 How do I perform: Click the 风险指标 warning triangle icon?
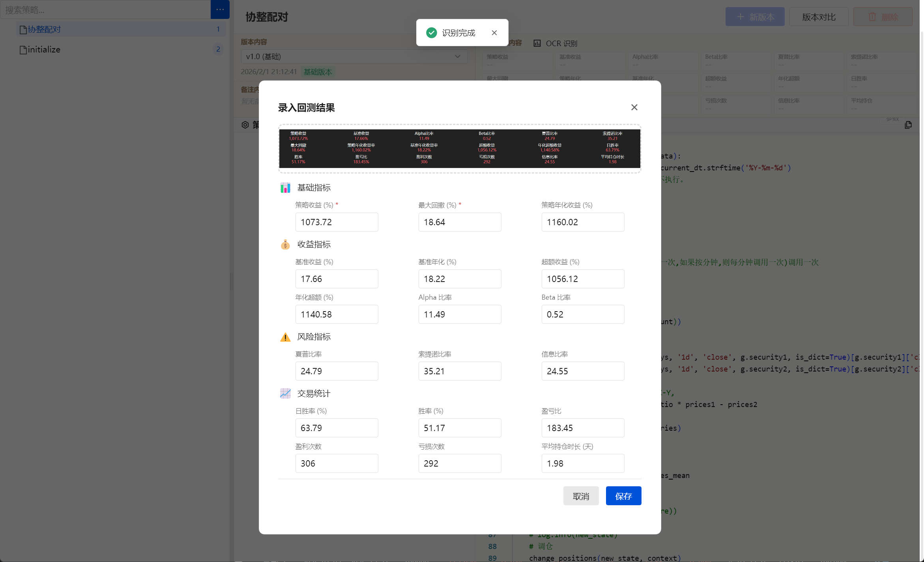click(x=285, y=337)
